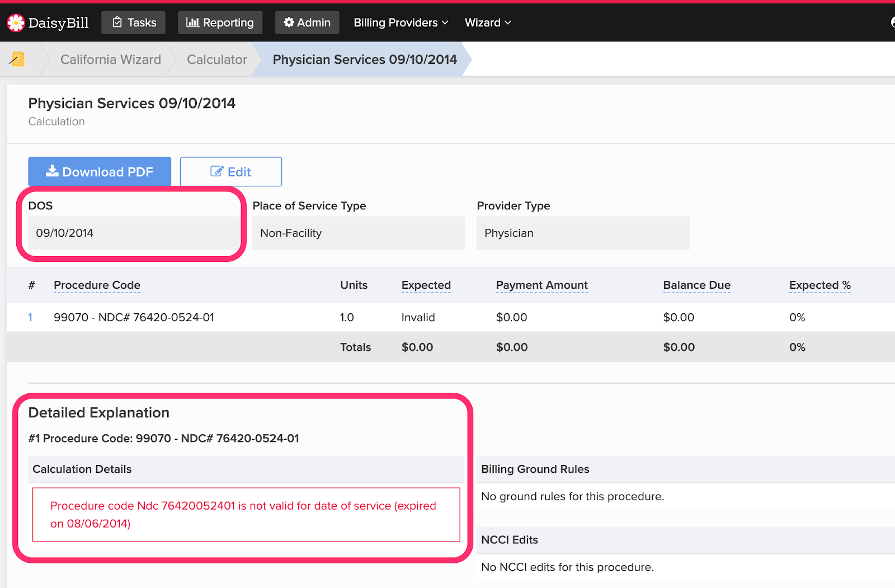Expand the Billing Providers dropdown

pos(401,23)
